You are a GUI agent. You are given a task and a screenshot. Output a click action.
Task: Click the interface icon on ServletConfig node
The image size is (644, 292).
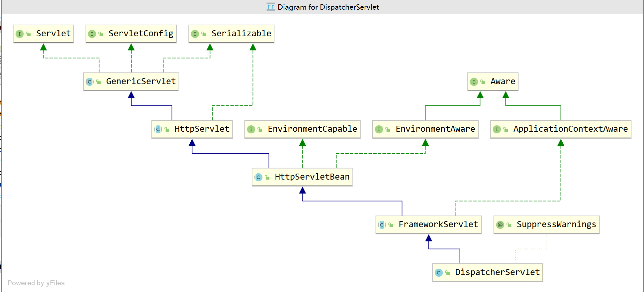point(92,34)
